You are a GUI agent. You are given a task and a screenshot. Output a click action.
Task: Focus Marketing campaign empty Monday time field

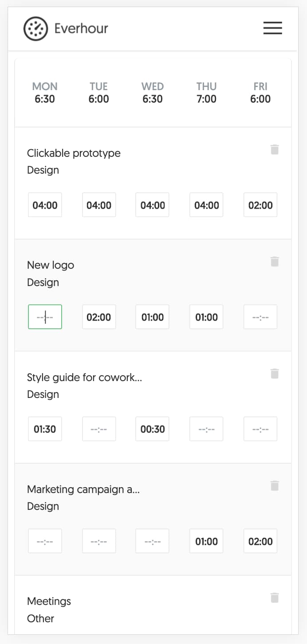(x=45, y=541)
